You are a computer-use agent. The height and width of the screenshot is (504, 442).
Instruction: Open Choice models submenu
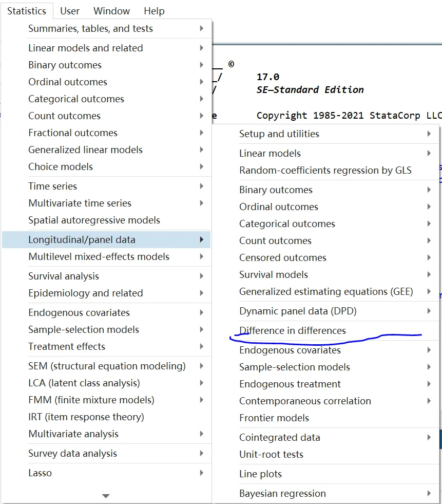(x=106, y=167)
